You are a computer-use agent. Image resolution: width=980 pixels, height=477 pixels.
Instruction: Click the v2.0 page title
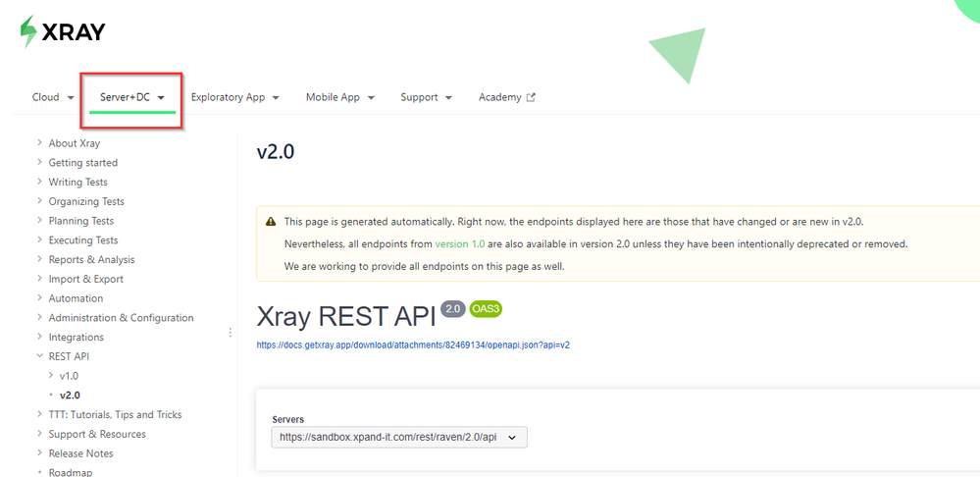(x=275, y=152)
